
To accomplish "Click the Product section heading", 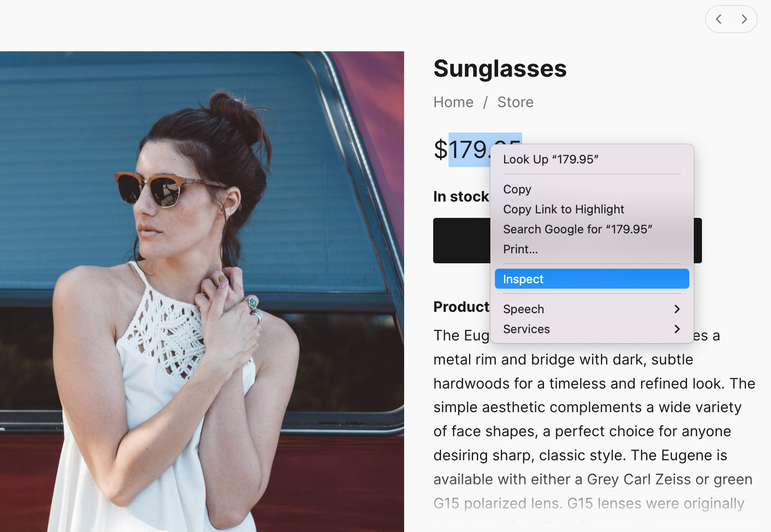I will [x=461, y=307].
